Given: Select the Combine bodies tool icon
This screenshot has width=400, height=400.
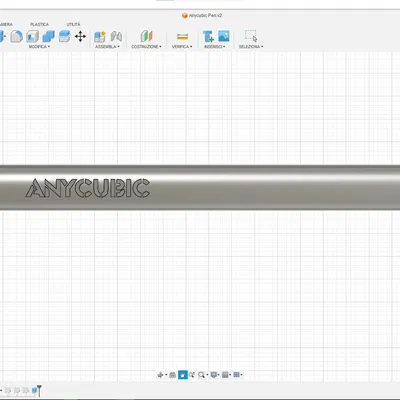Looking at the screenshot, I should (48, 36).
